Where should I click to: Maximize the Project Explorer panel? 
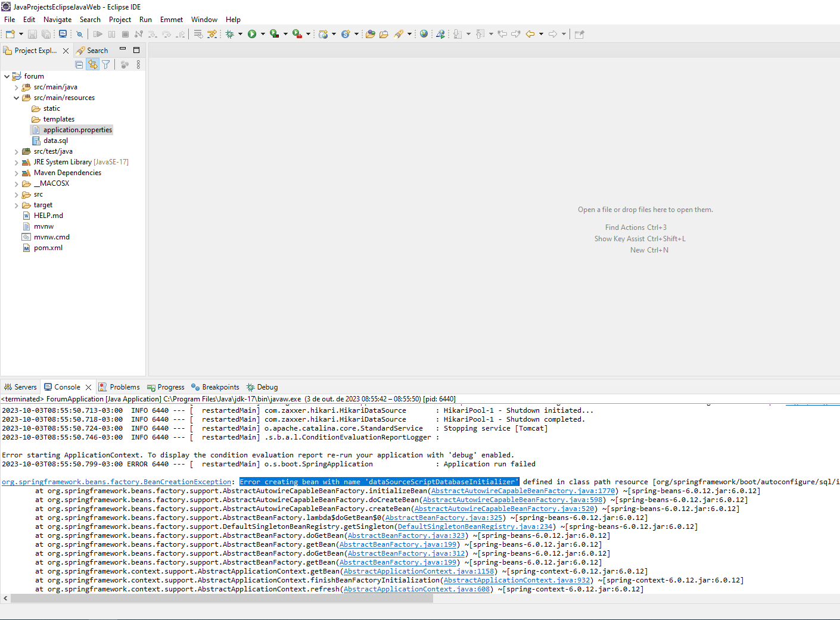pos(136,50)
